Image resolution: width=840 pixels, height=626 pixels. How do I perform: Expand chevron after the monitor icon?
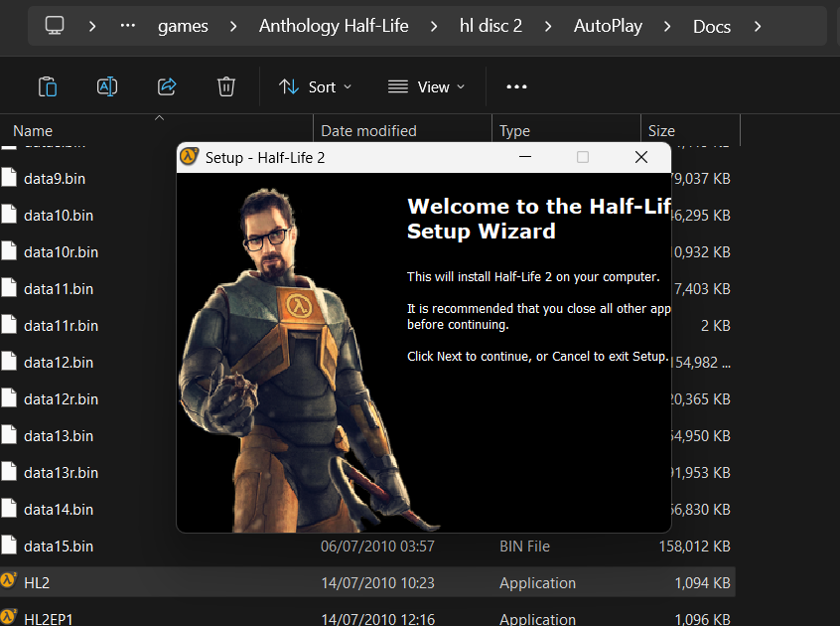tap(92, 26)
